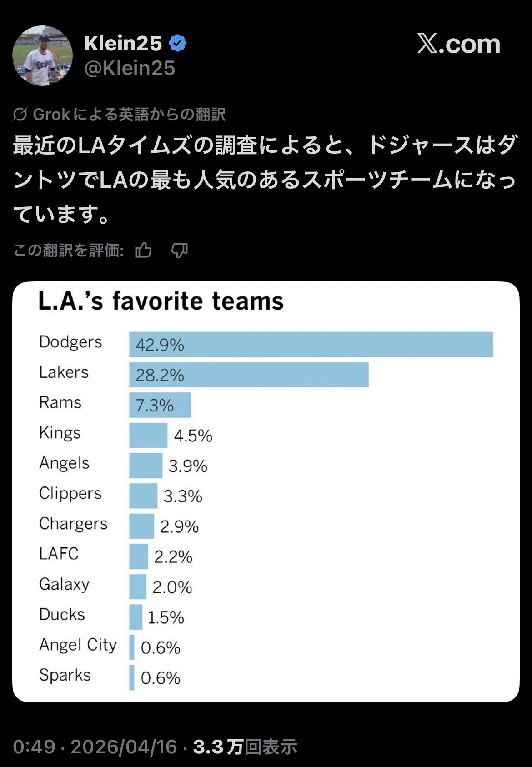Image resolution: width=532 pixels, height=767 pixels.
Task: Click the Angel City team label
Action: (x=78, y=645)
